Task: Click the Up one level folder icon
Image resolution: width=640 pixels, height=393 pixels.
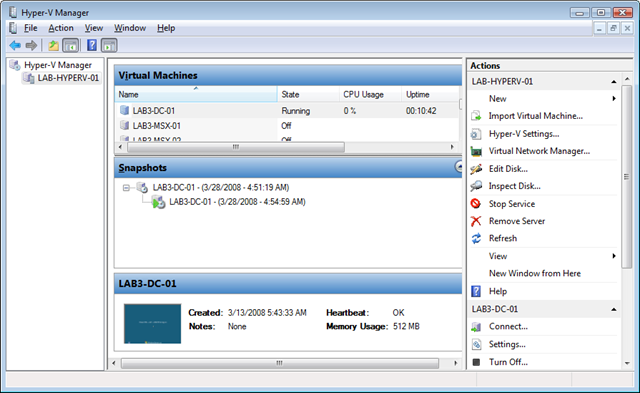Action: 53,45
